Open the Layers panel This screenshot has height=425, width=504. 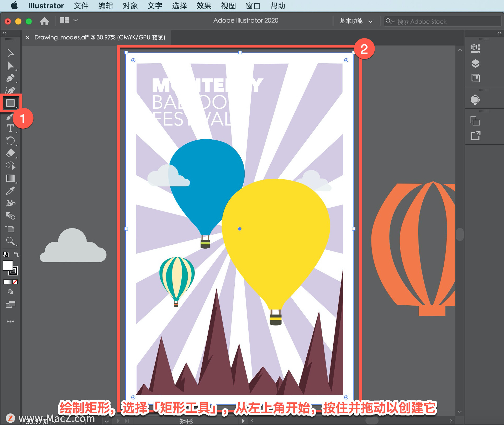[475, 64]
